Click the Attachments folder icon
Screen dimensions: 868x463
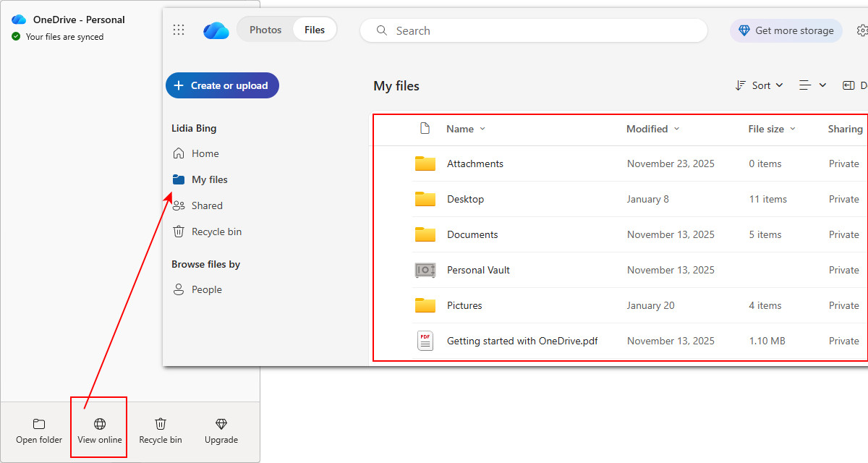point(425,163)
